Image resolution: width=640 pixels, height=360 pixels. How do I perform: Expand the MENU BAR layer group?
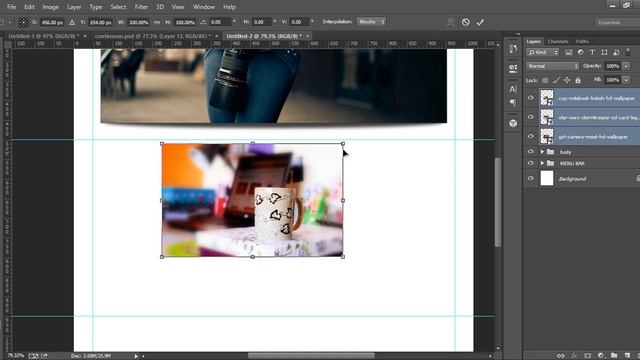[x=542, y=163]
